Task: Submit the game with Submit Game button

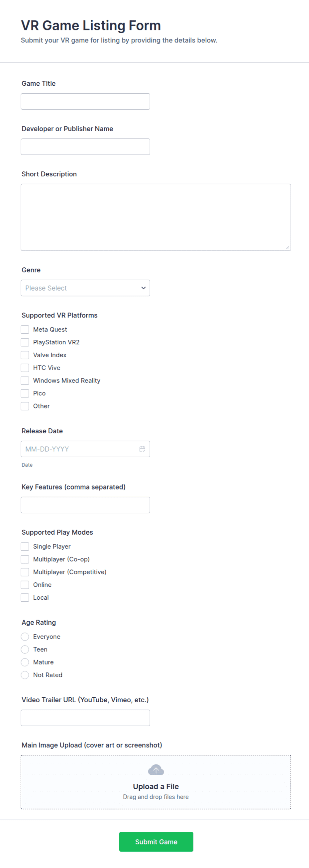Action: (x=156, y=842)
